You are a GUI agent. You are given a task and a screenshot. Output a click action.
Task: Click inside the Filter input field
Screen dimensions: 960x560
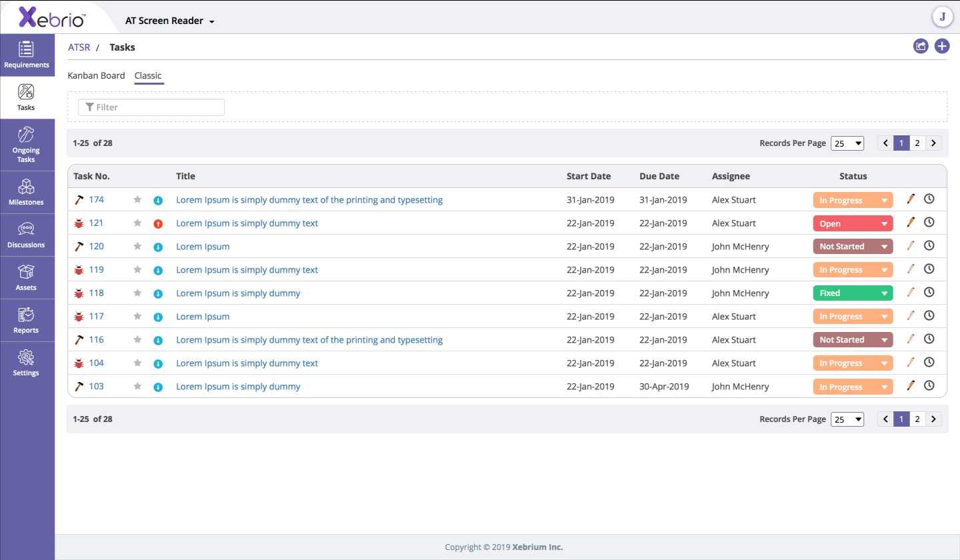(x=151, y=107)
